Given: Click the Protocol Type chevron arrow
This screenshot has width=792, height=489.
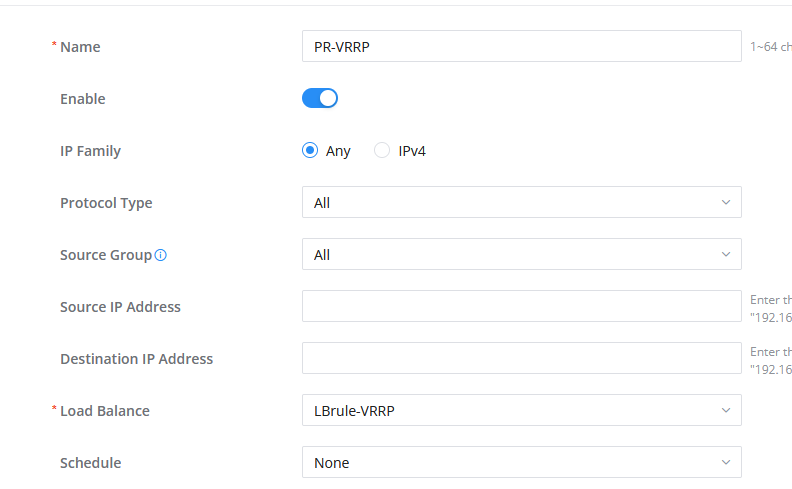Looking at the screenshot, I should click(x=726, y=203).
